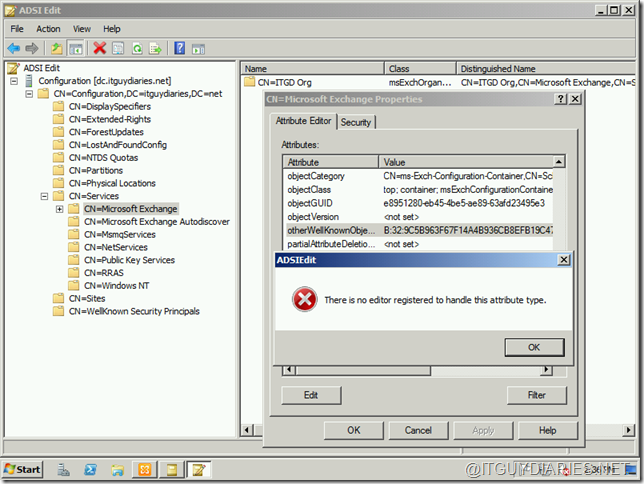Open the Help menu
Screen dimensions: 644x484
tap(112, 29)
